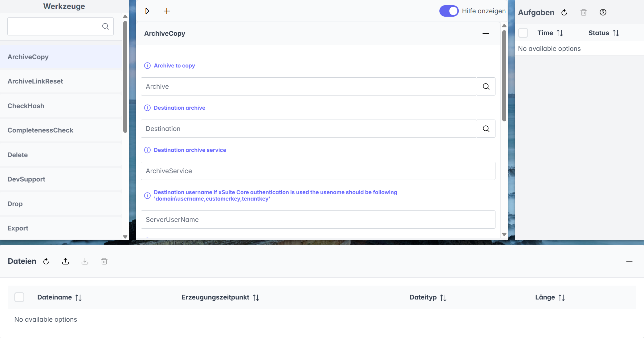Click the run tool play icon
This screenshot has width=644, height=338.
147,11
